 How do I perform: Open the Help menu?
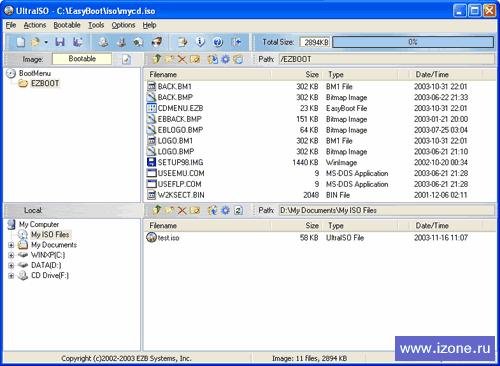coord(149,25)
